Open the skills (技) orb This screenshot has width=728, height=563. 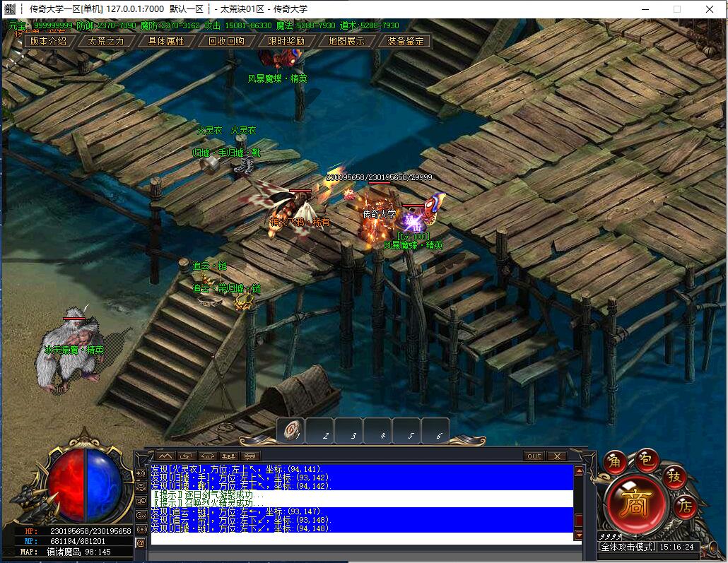pos(674,476)
